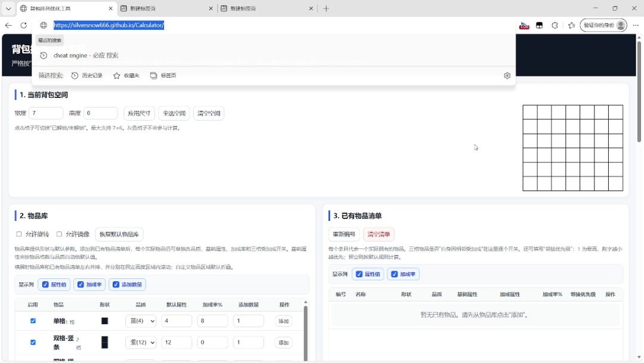Open the favorites star icon in toolbar
Screen dimensions: 644x363
point(571,25)
